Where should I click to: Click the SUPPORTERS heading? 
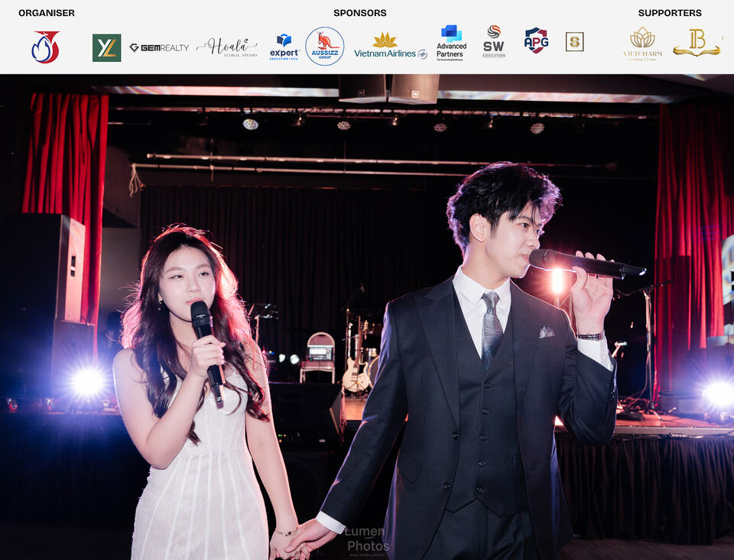point(670,13)
